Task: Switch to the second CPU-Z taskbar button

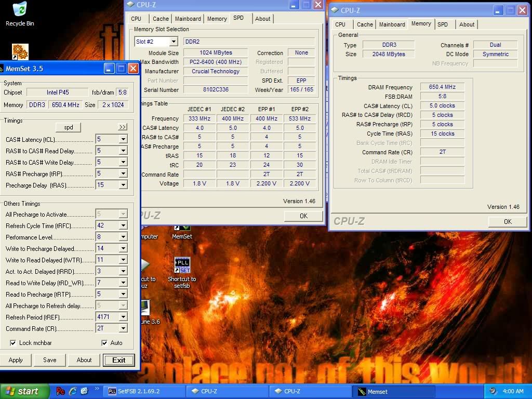Action: click(x=311, y=392)
